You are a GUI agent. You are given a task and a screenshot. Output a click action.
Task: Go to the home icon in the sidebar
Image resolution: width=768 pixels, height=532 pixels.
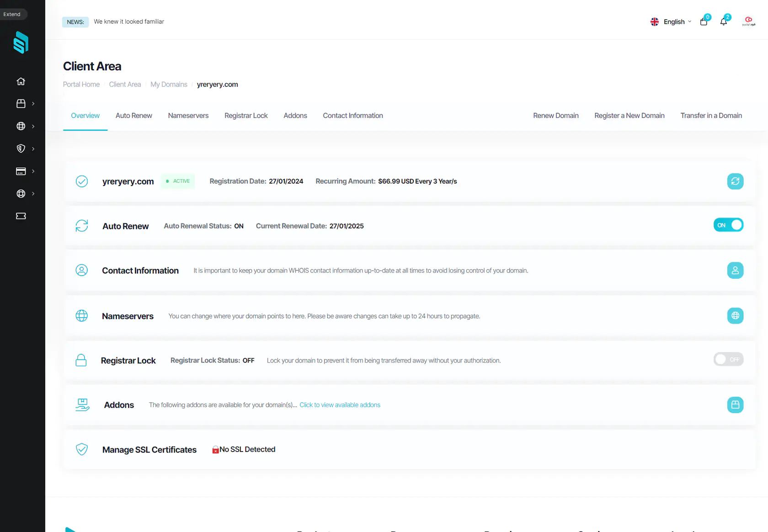[x=21, y=81]
